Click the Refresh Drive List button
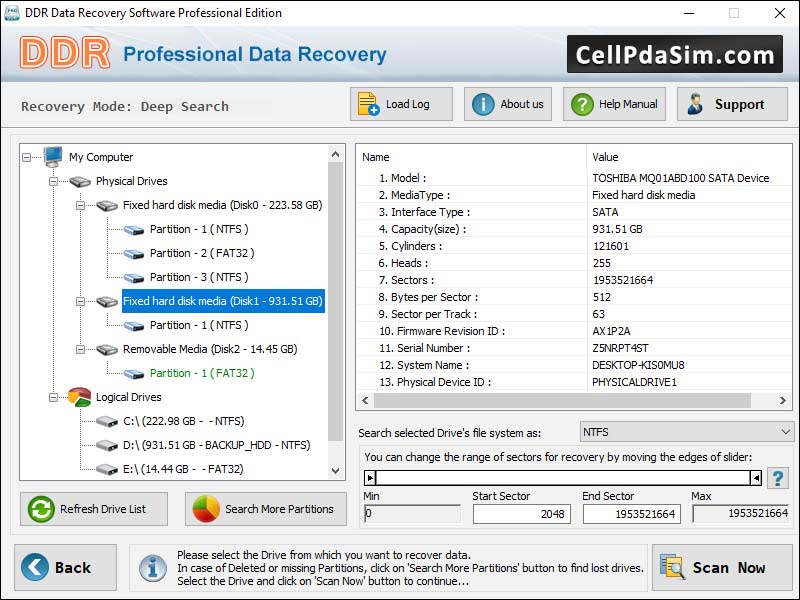Image resolution: width=800 pixels, height=600 pixels. click(x=87, y=509)
